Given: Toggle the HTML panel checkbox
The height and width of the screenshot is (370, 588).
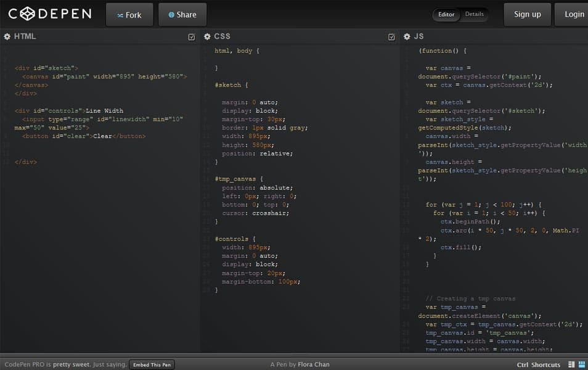Looking at the screenshot, I should click(x=191, y=36).
